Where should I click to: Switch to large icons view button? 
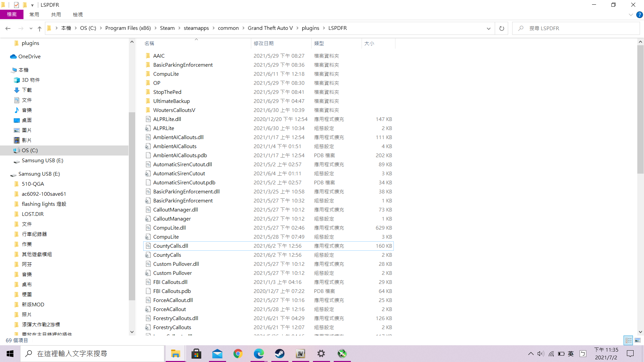coord(638,340)
